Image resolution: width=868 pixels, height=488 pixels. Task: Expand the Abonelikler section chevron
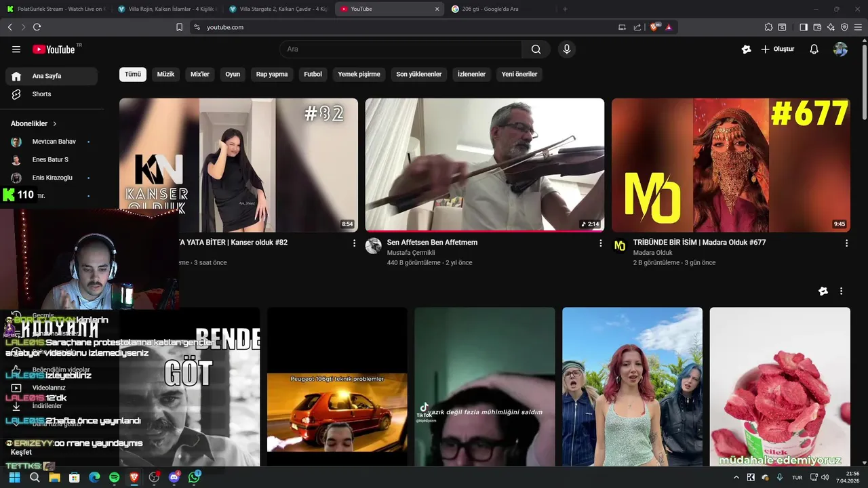pos(54,124)
